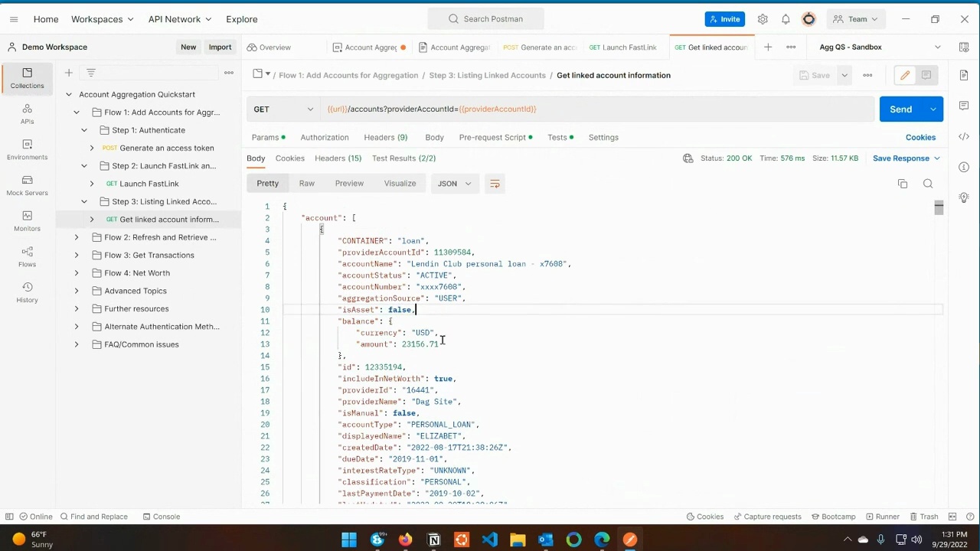Switch to Authorization request tab
The image size is (980, 551).
coord(325,138)
